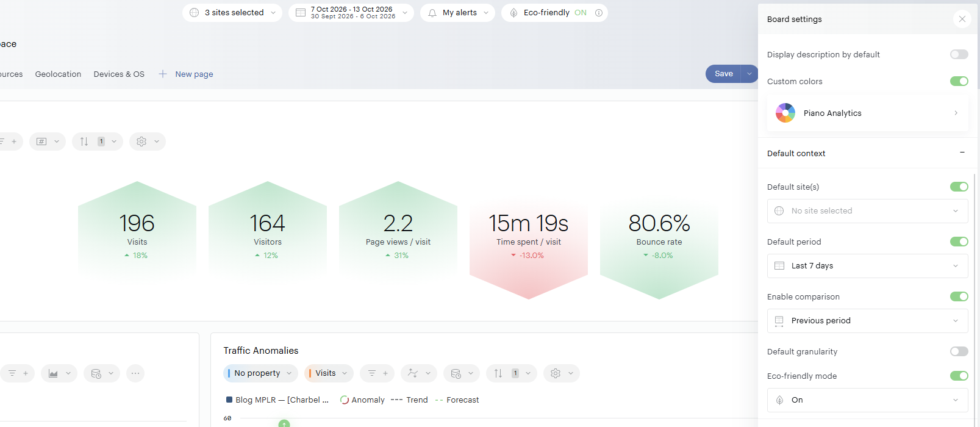Toggle the Enable comparison switch
The image size is (980, 427).
click(959, 296)
